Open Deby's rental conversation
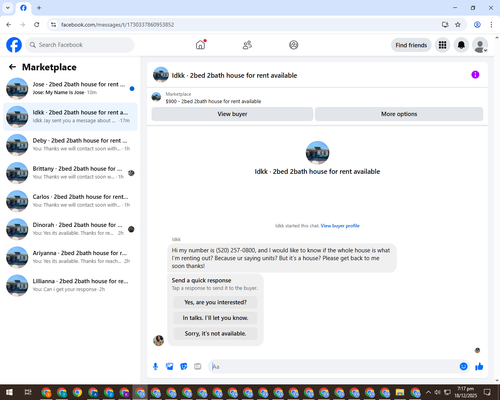Image resolution: width=500 pixels, height=400 pixels. [70, 145]
